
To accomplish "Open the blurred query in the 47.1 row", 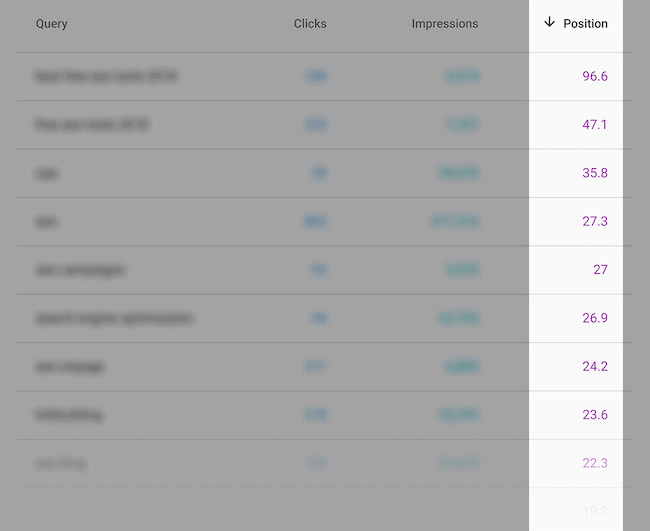I will 92,125.
